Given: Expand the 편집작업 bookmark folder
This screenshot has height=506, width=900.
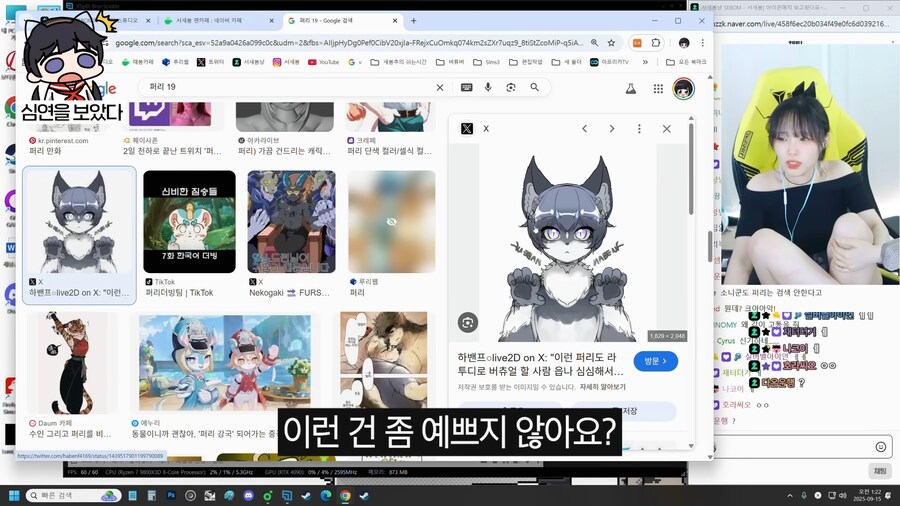Looking at the screenshot, I should 526,62.
